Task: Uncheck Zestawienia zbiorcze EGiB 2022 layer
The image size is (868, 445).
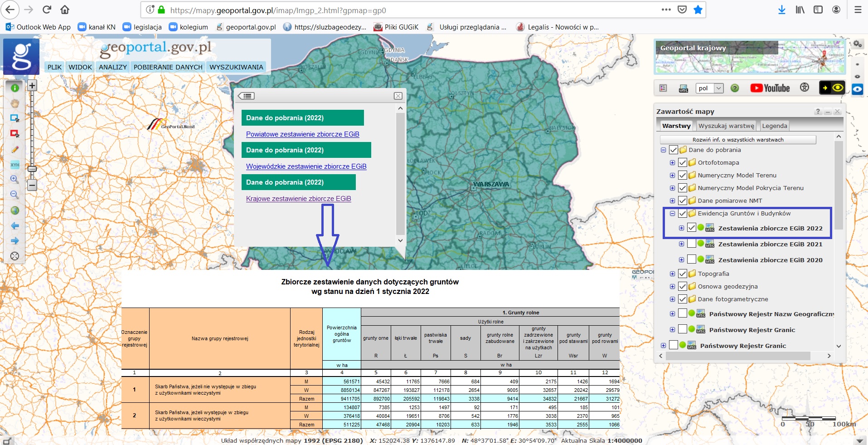Action: tap(691, 228)
